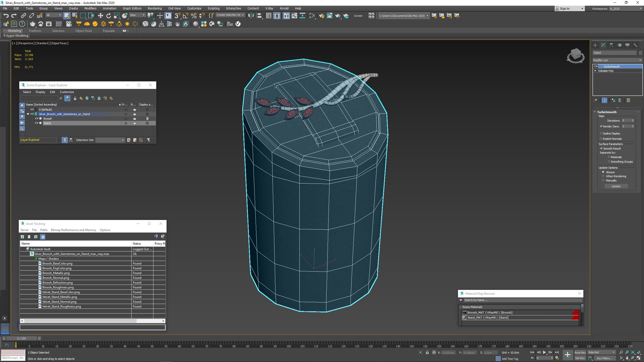Screen dimensions: 644x362
Task: Open the Hierarchy command panel tab
Action: [611, 45]
